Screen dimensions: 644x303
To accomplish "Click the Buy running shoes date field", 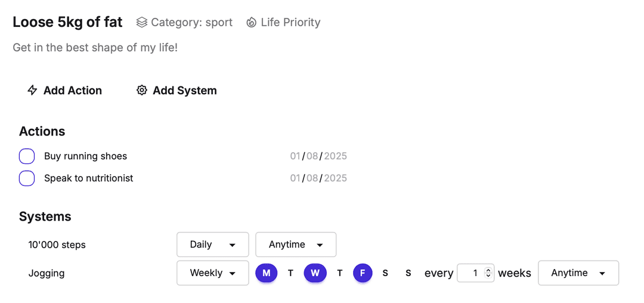I will point(318,156).
